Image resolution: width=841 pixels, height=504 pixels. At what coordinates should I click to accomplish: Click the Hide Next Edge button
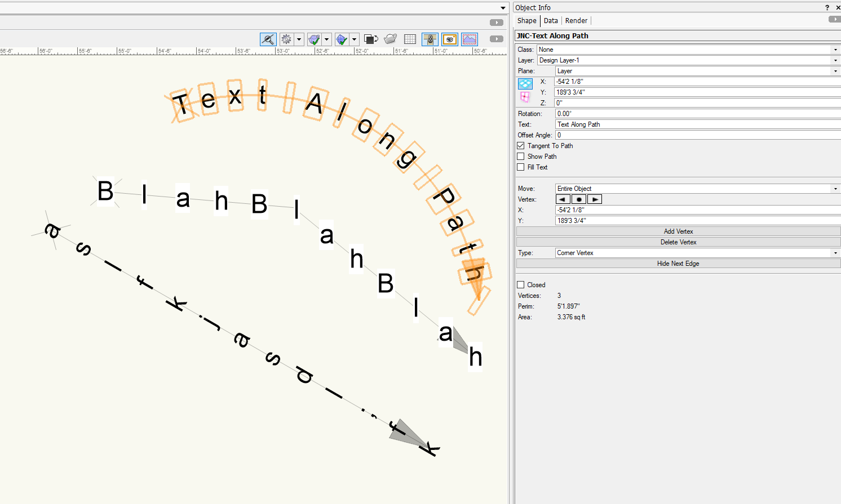coord(678,264)
